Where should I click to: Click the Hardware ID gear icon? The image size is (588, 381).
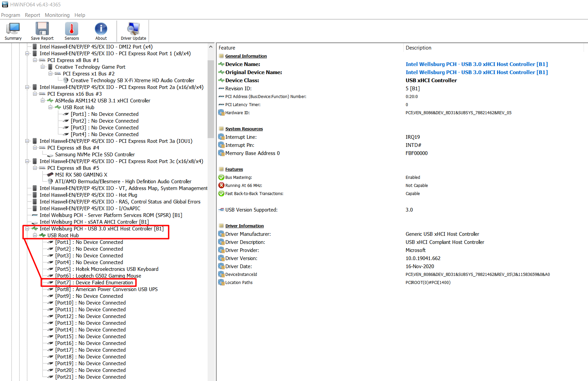coord(221,113)
